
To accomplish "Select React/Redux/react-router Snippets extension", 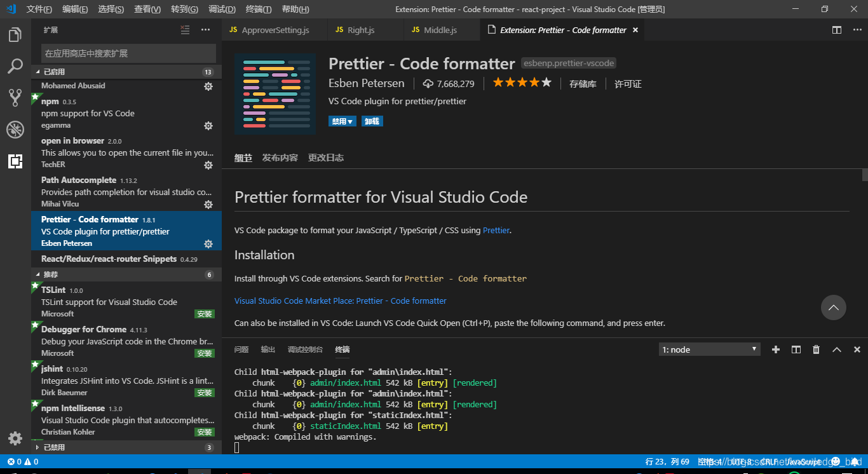I will [x=127, y=259].
